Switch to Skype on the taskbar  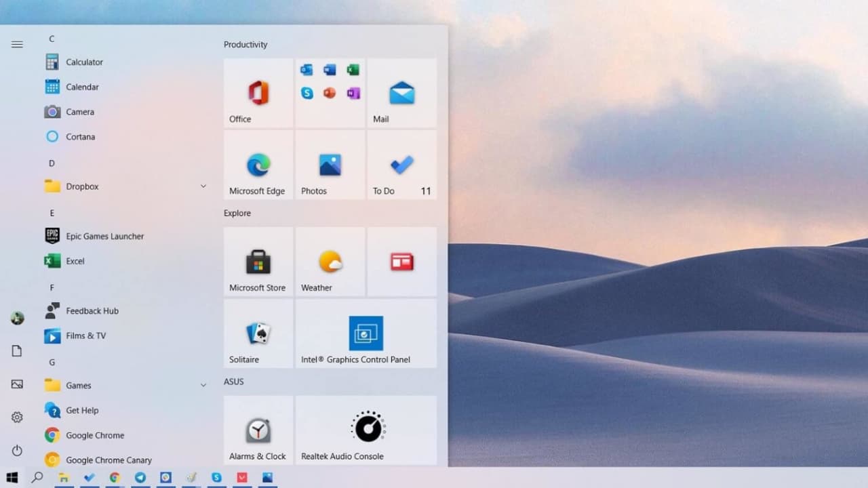(x=216, y=478)
